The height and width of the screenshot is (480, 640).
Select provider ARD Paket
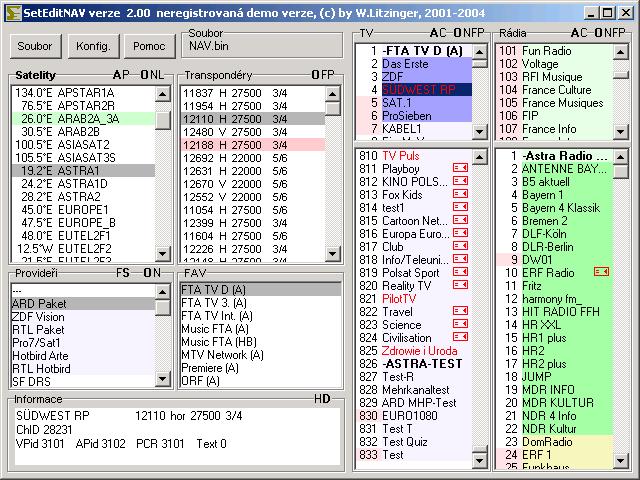(84, 304)
